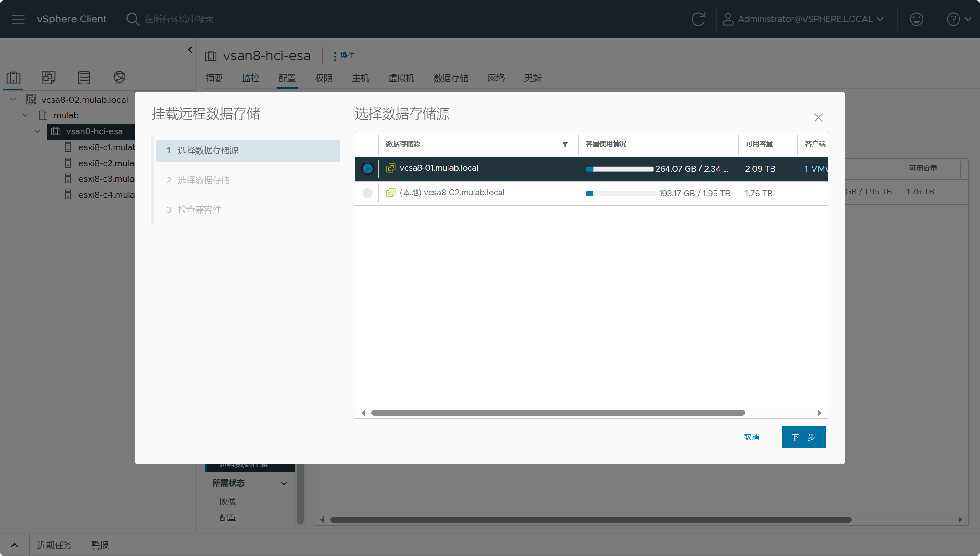Screen dimensions: 980x556
Task: Click vcsa8-02.mulab.local vCenter tree icon
Action: [x=31, y=100]
